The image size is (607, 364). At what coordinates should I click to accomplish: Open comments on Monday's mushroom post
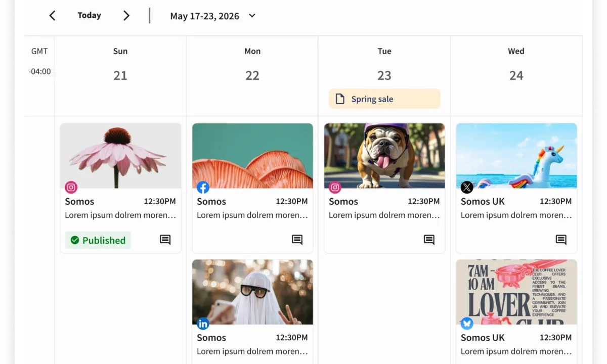click(x=297, y=240)
